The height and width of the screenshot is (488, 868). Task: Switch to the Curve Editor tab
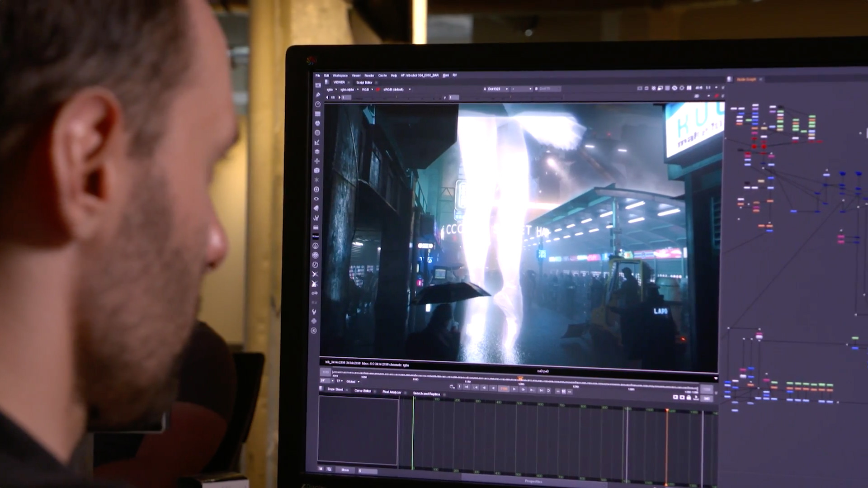click(x=363, y=391)
